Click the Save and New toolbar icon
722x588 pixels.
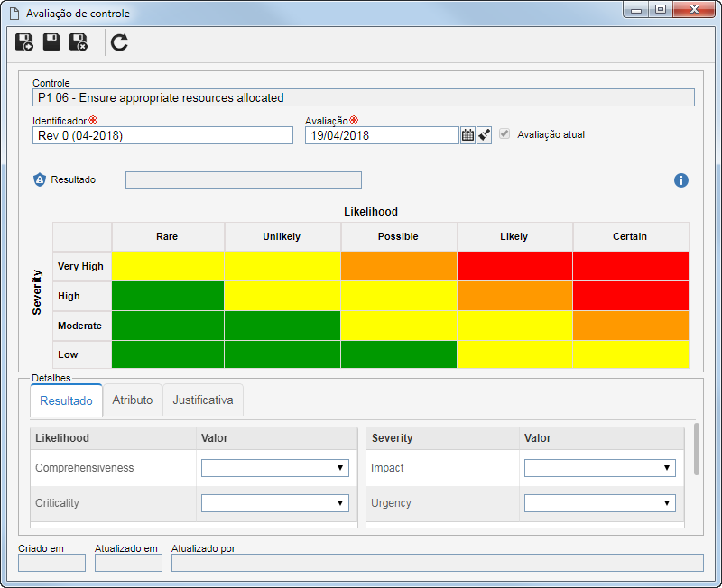pyautogui.click(x=24, y=42)
